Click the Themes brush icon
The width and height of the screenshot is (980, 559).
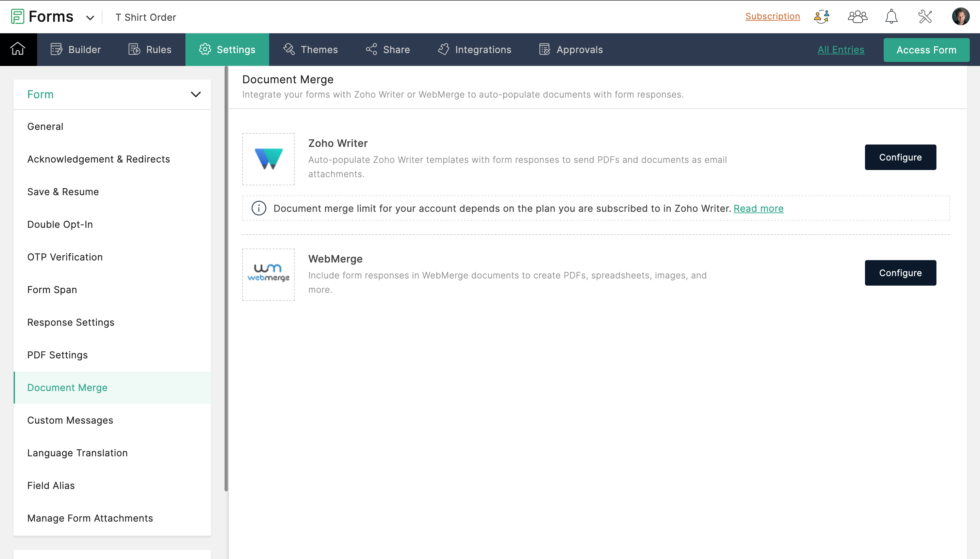pyautogui.click(x=289, y=49)
